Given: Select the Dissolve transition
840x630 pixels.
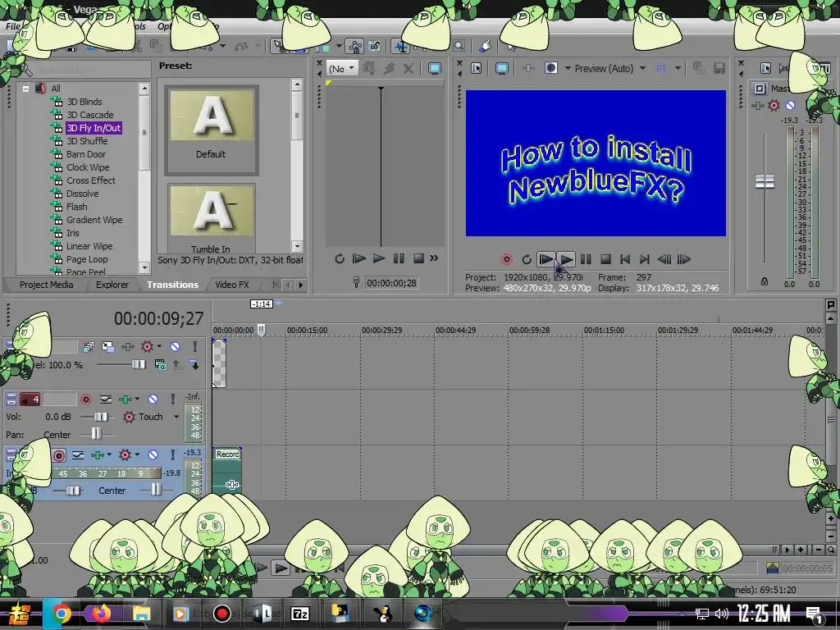Looking at the screenshot, I should (83, 194).
